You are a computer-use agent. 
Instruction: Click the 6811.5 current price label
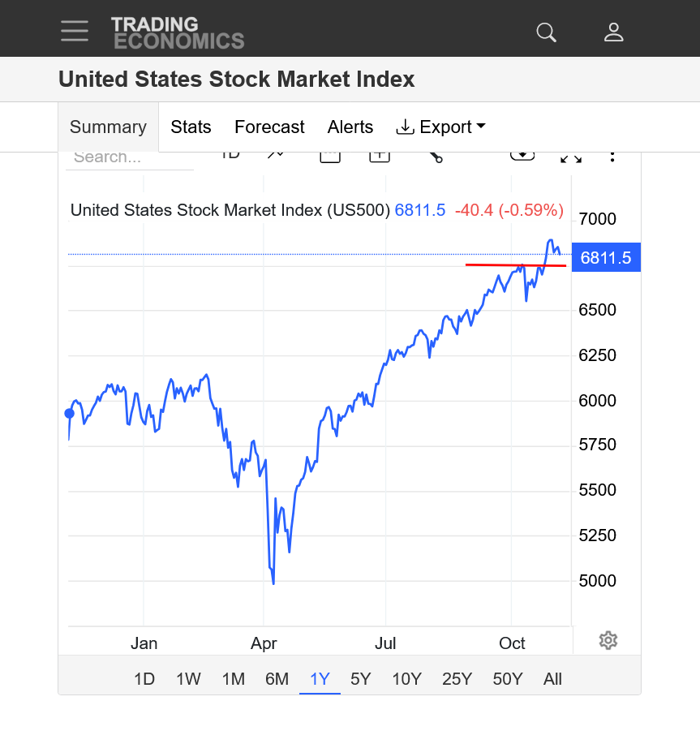coord(606,258)
